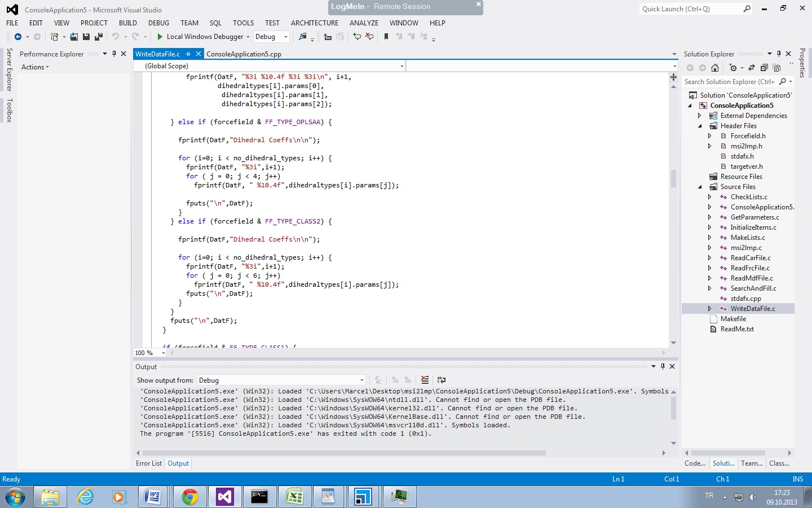Open the ARCHITECTURE menu

pos(315,23)
